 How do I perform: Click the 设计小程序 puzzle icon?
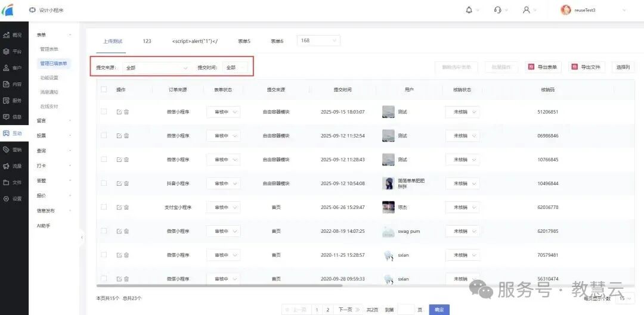coord(32,10)
